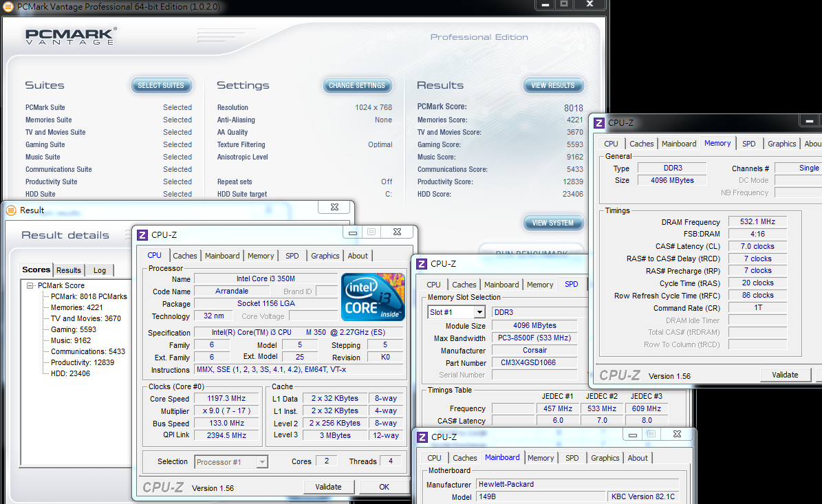822x504 pixels.
Task: Minimize the CPU-Z Mainboard window
Action: click(x=633, y=435)
